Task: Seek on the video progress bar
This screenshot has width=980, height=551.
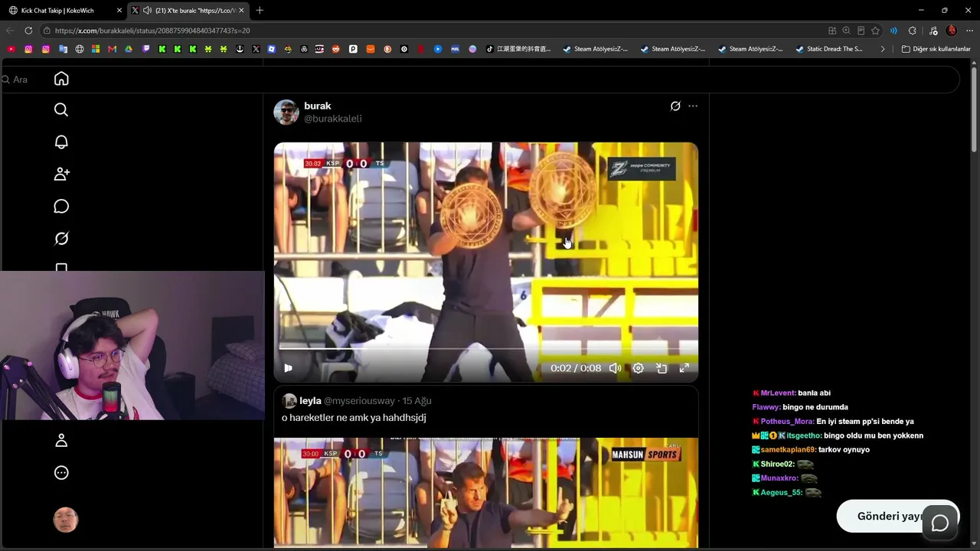Action: pyautogui.click(x=486, y=349)
